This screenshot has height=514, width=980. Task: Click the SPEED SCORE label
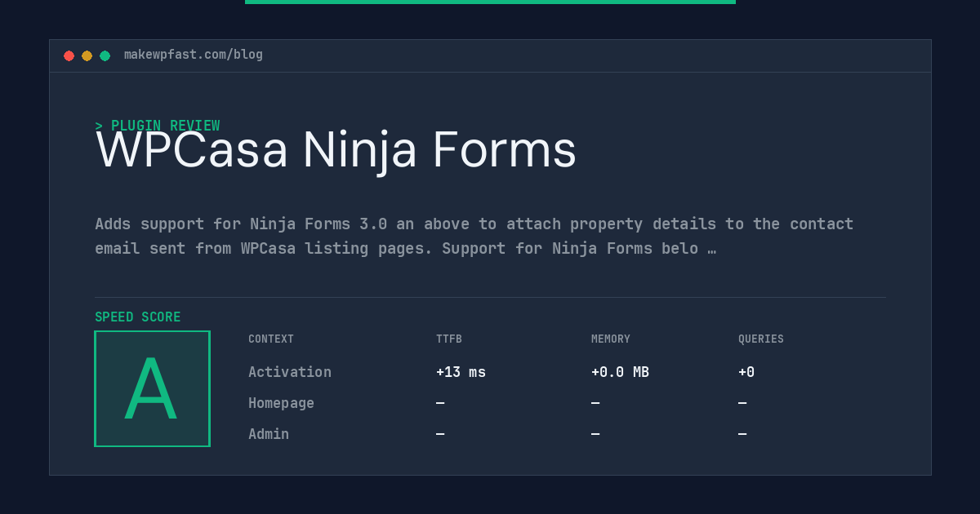138,317
